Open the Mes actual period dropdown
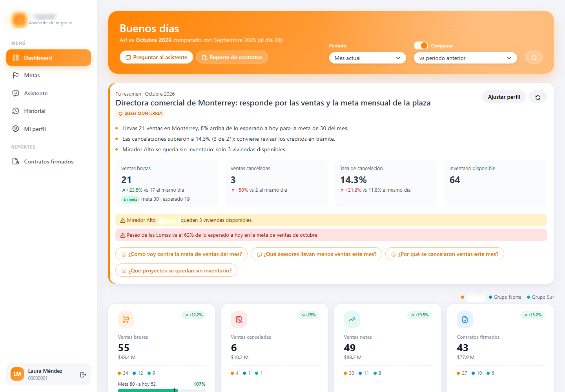The image size is (565, 392). [x=367, y=58]
